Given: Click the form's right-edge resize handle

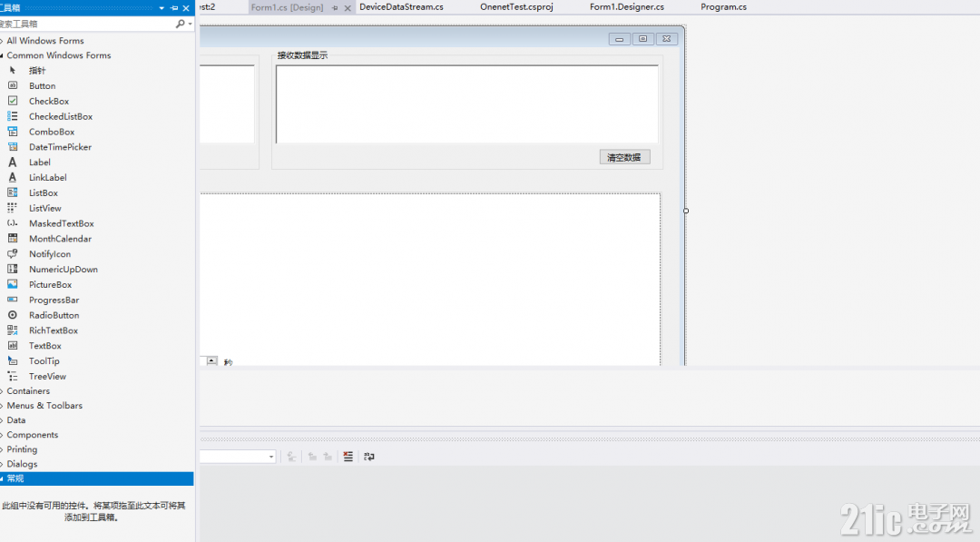Looking at the screenshot, I should click(686, 211).
